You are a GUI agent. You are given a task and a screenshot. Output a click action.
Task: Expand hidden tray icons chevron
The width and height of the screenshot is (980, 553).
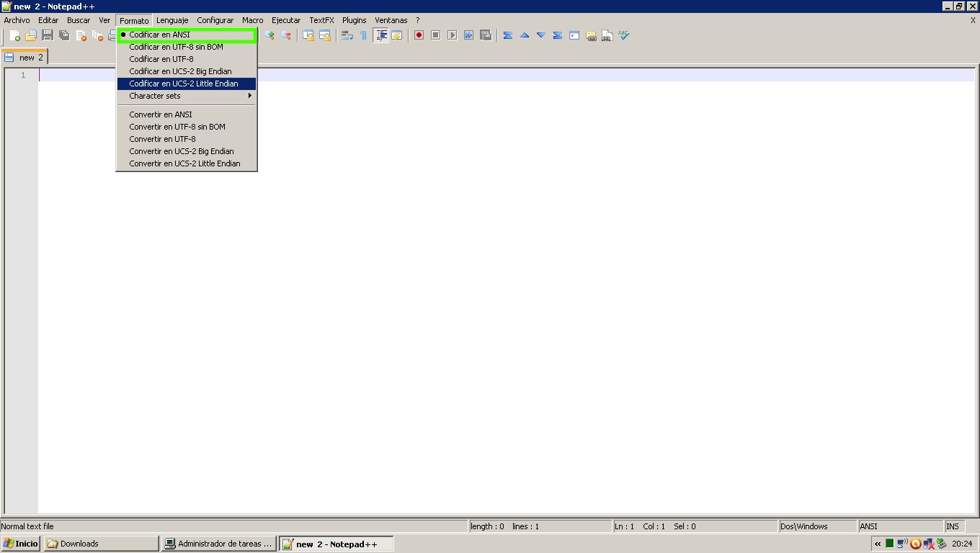click(x=878, y=544)
